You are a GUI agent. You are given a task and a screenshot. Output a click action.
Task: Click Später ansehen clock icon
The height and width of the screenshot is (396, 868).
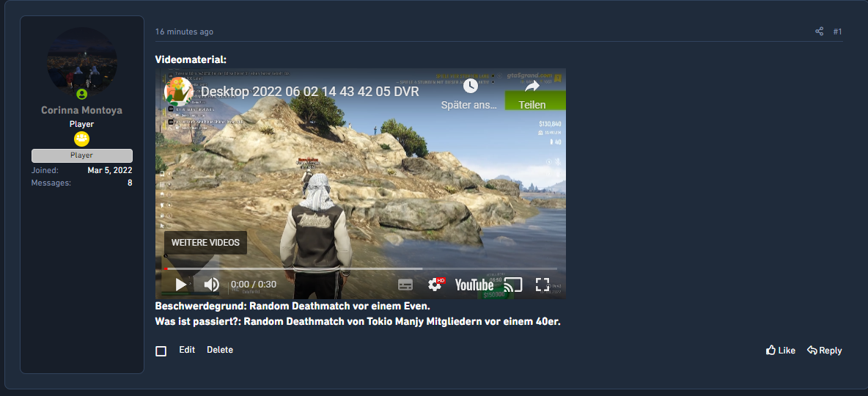click(470, 86)
